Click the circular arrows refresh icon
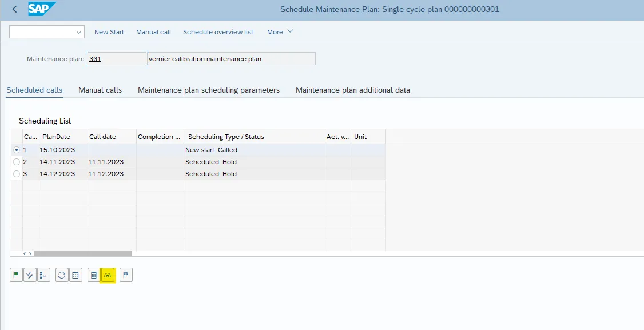This screenshot has width=644, height=330. (x=62, y=275)
